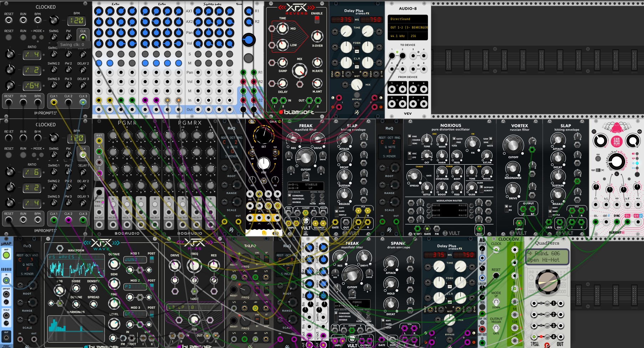
Task: Click the CLK 1 output jack on top CLOCKED
Action: coord(53,103)
